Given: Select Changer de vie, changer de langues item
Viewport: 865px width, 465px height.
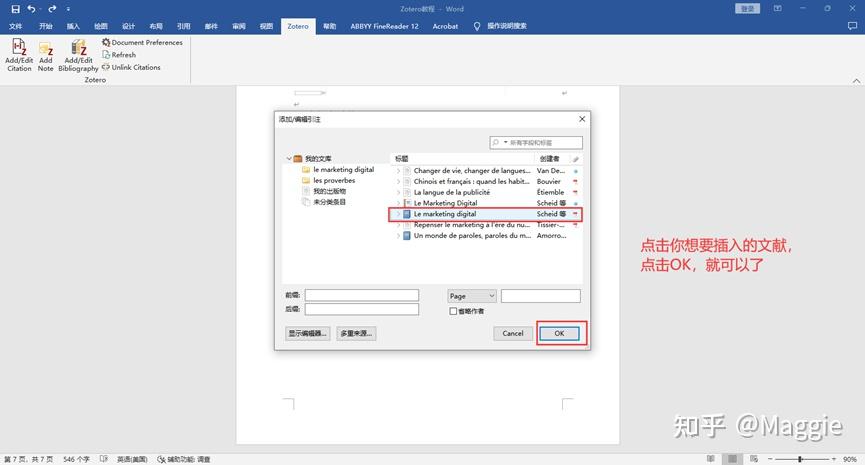Looking at the screenshot, I should (486, 171).
